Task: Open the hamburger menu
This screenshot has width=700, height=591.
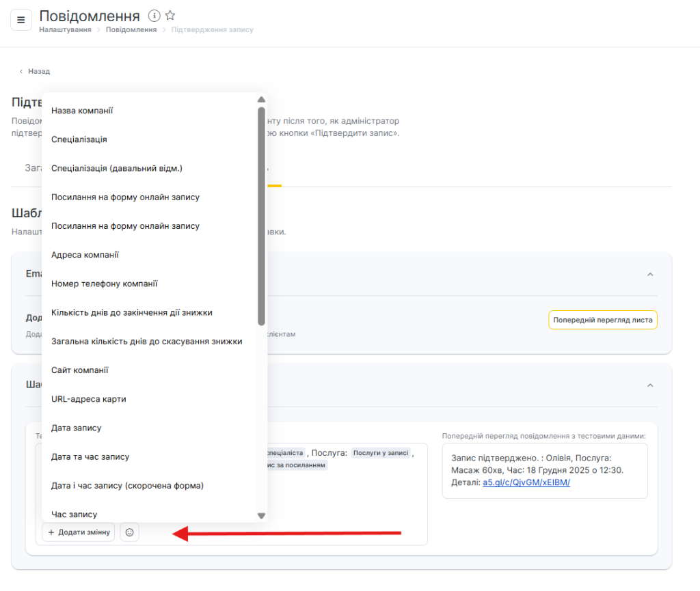Action: pyautogui.click(x=21, y=20)
